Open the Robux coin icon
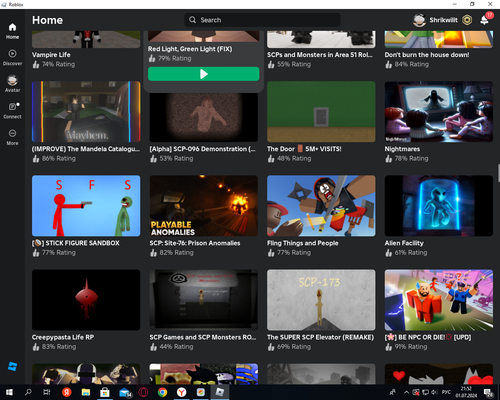Image resolution: width=500 pixels, height=400 pixels. tap(467, 20)
